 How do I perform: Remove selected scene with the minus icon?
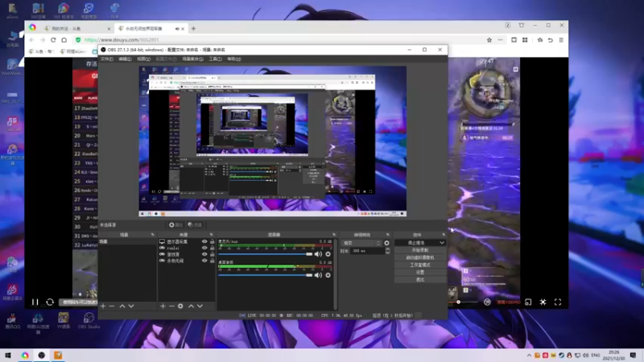click(x=112, y=306)
